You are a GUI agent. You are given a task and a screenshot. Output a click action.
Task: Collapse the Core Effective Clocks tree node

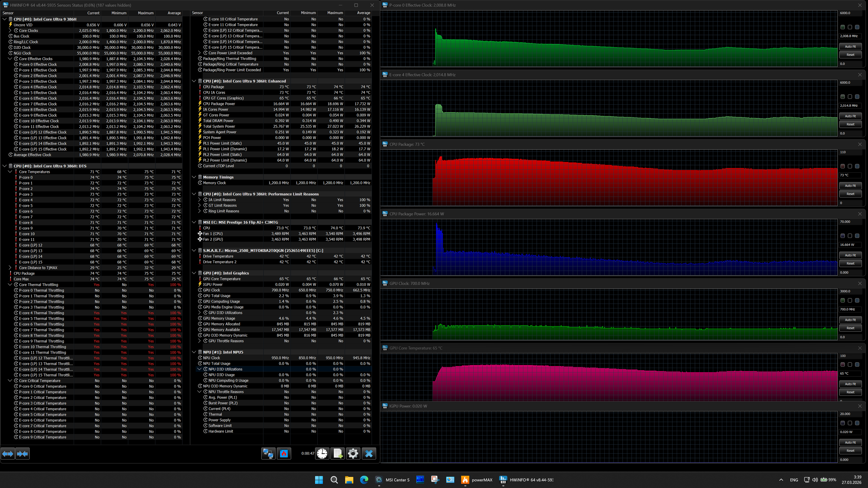click(10, 59)
